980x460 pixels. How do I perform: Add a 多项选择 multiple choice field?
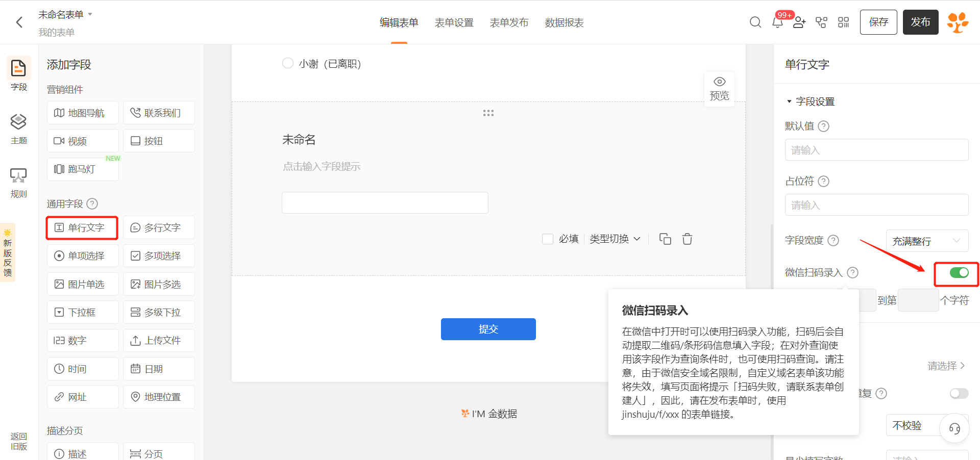(x=159, y=255)
